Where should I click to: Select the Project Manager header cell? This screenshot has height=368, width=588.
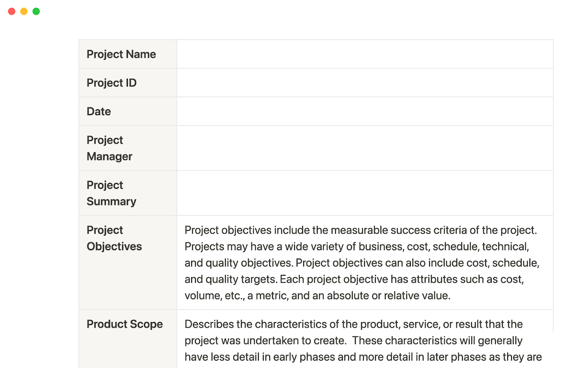click(x=109, y=148)
